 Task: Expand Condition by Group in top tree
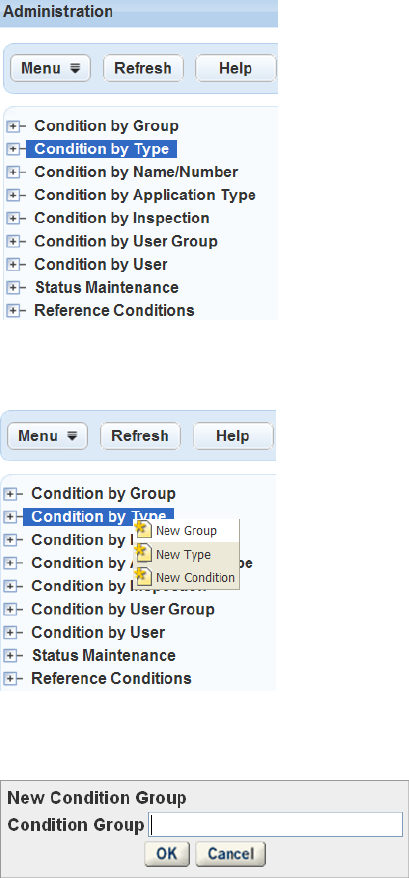tap(13, 126)
